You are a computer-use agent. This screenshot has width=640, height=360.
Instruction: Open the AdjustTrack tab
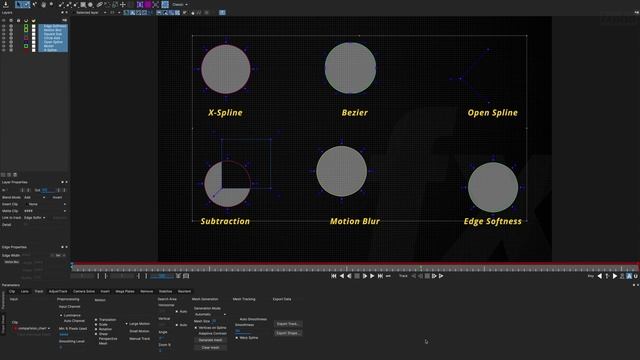[x=58, y=291]
